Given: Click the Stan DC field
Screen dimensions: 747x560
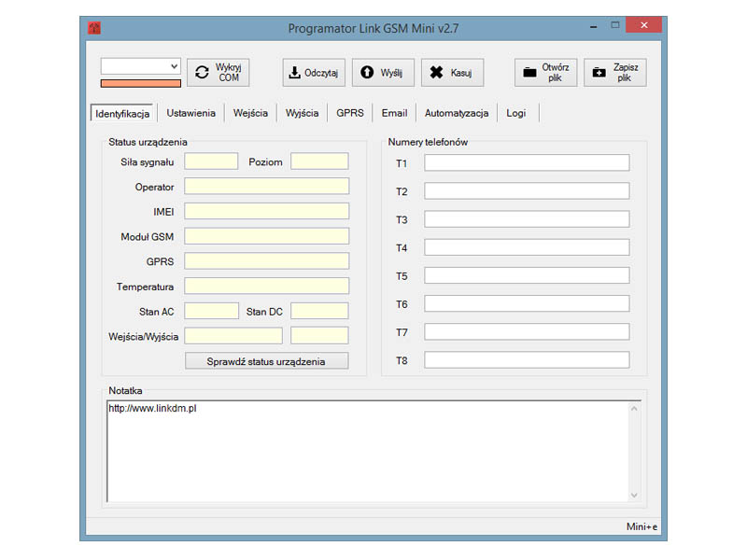Looking at the screenshot, I should pyautogui.click(x=319, y=311).
